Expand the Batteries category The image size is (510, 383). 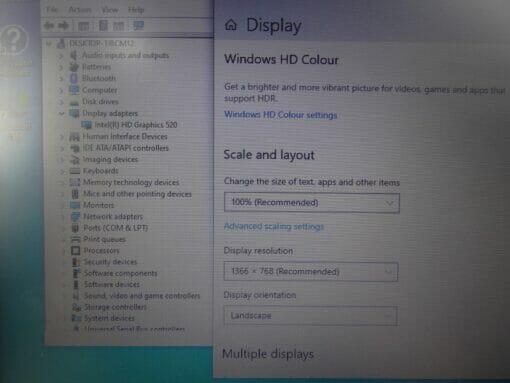click(61, 67)
